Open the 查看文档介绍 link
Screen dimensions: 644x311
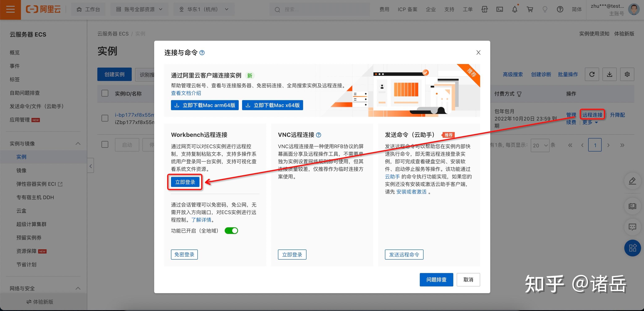click(186, 93)
